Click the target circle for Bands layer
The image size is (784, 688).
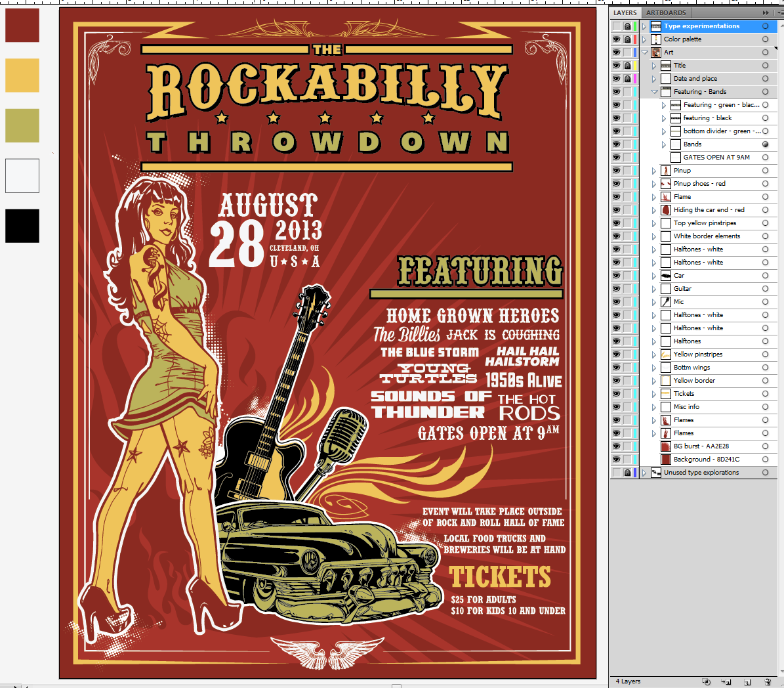coord(765,144)
